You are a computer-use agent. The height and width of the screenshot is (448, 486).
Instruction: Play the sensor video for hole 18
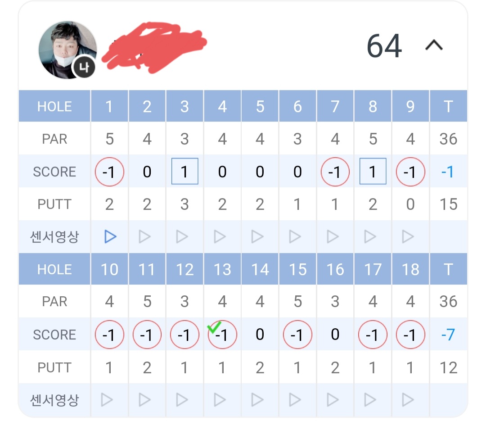point(408,399)
